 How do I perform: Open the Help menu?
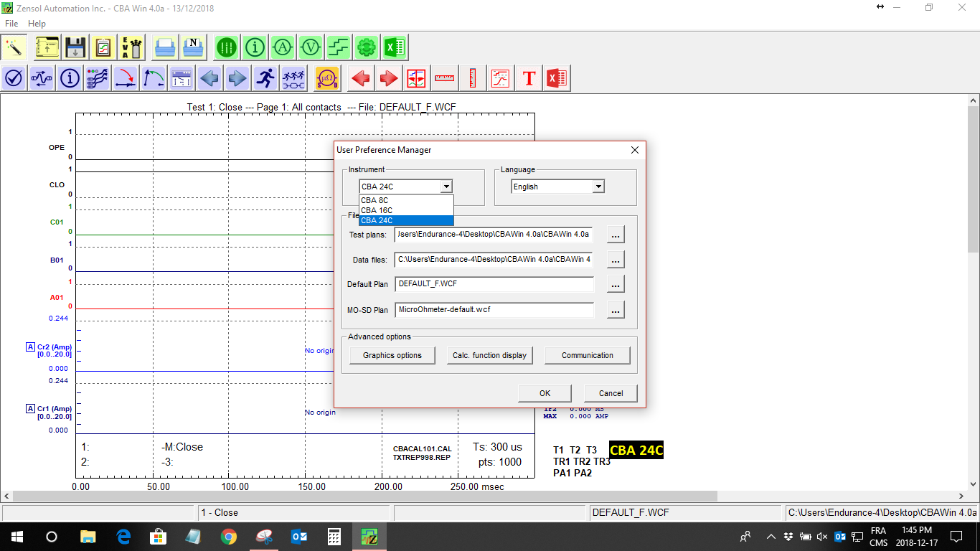(37, 24)
